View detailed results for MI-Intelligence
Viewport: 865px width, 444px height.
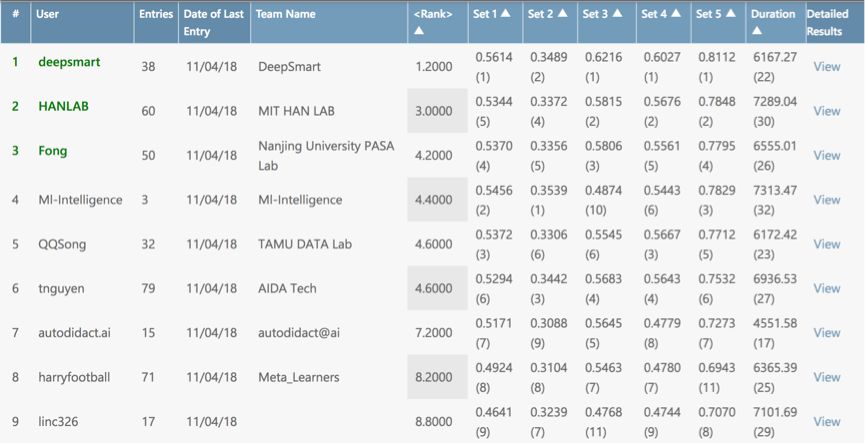tap(826, 200)
